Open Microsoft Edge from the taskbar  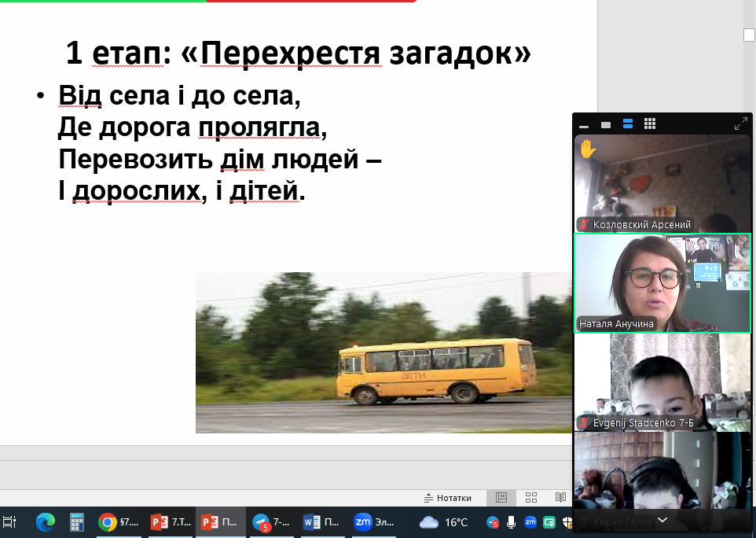46,522
